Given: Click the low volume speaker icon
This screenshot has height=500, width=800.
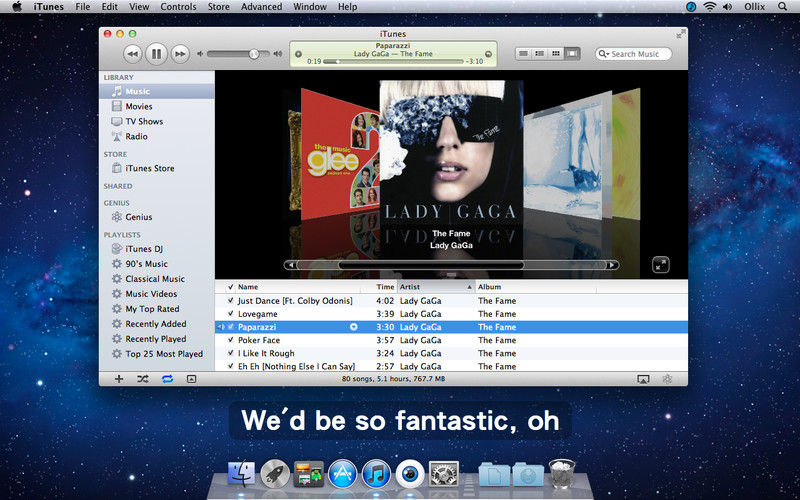Looking at the screenshot, I should [x=201, y=54].
